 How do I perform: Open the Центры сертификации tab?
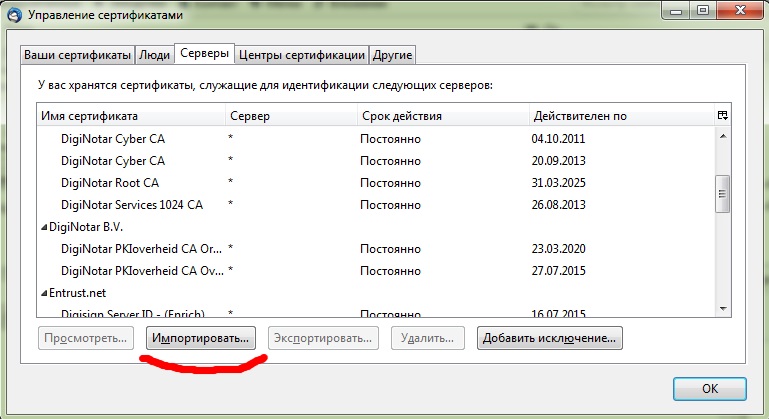[302, 55]
